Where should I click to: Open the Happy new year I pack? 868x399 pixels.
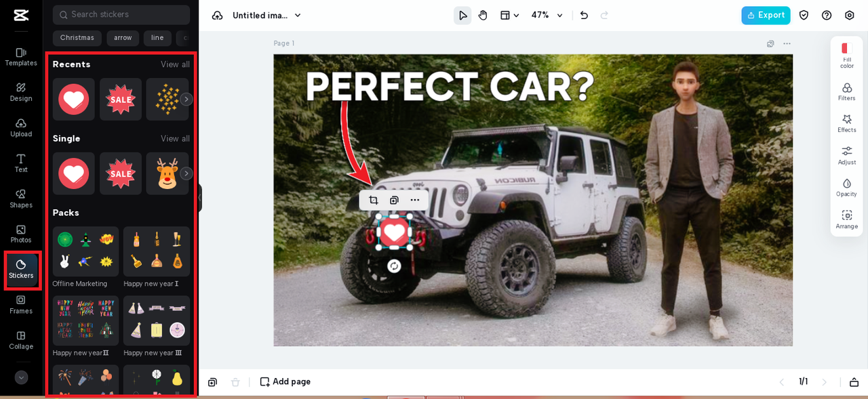point(157,251)
